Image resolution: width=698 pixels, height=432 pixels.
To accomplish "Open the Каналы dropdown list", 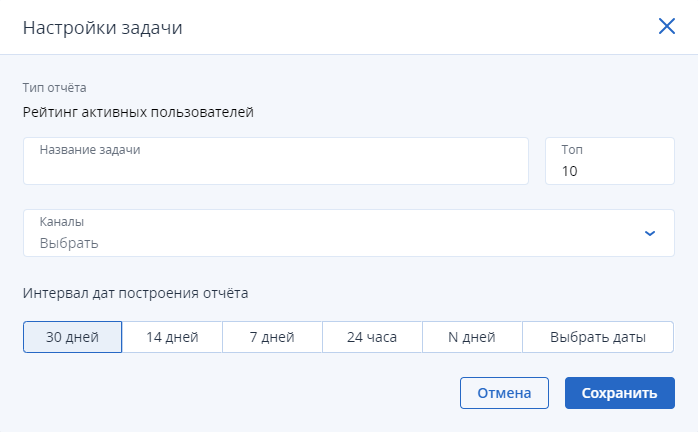I will coord(349,233).
